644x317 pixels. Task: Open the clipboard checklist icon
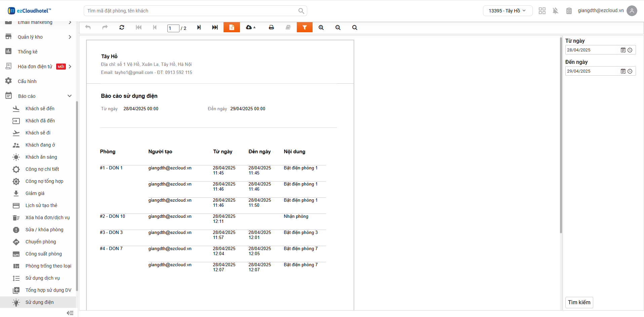569,11
